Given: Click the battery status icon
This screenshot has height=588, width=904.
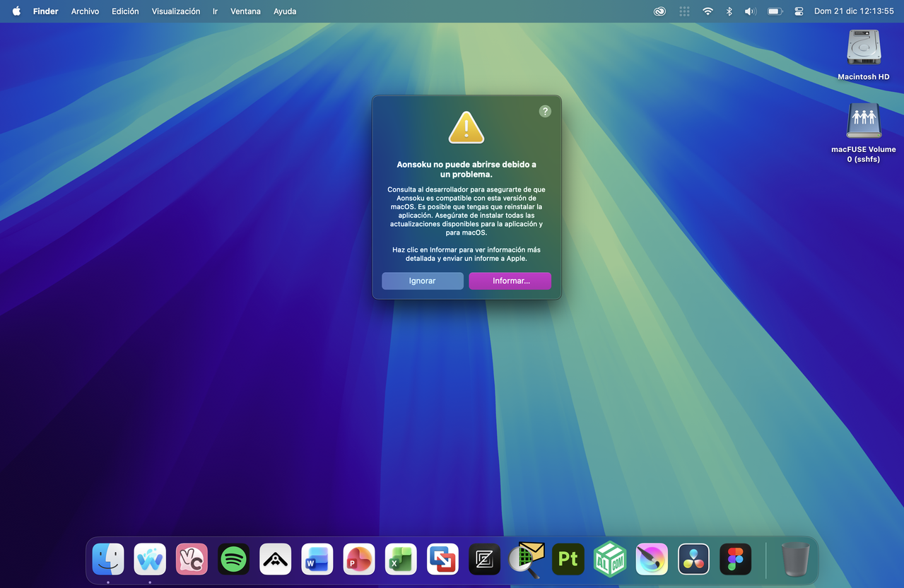Looking at the screenshot, I should point(775,11).
